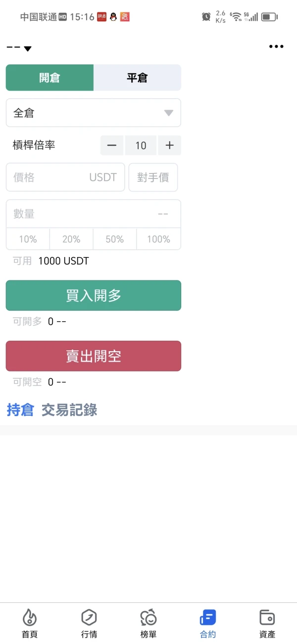The image size is (297, 644).
Task: Open the trading pair selector arrow
Action: pyautogui.click(x=28, y=48)
